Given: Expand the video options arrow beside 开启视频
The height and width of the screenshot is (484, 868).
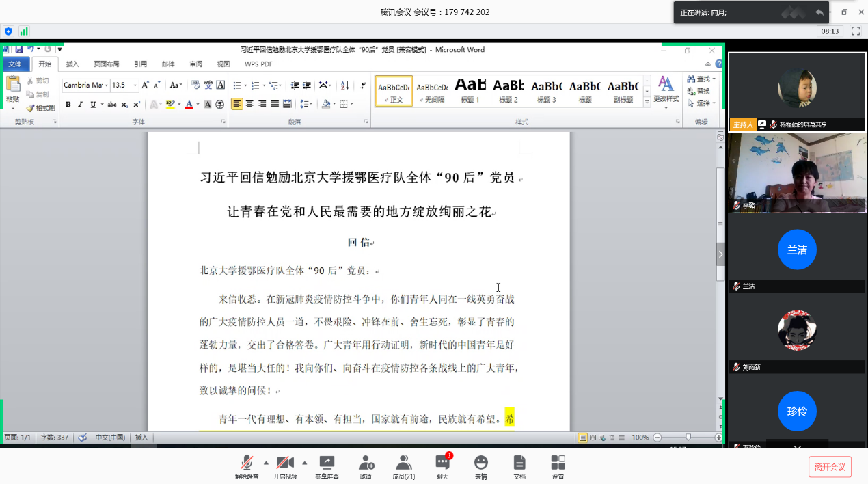Looking at the screenshot, I should (x=305, y=462).
